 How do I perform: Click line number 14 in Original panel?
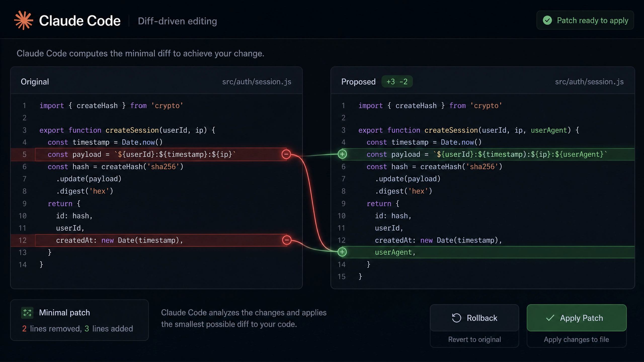coord(23,264)
